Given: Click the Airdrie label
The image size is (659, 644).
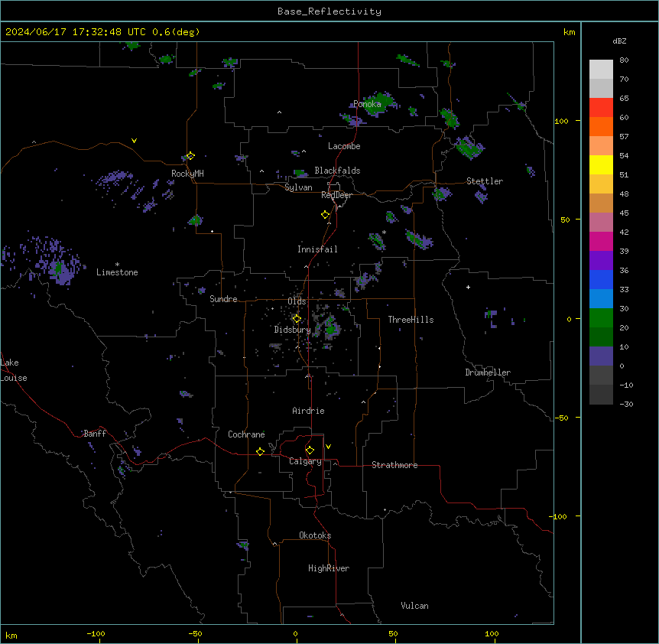Looking at the screenshot, I should [308, 411].
